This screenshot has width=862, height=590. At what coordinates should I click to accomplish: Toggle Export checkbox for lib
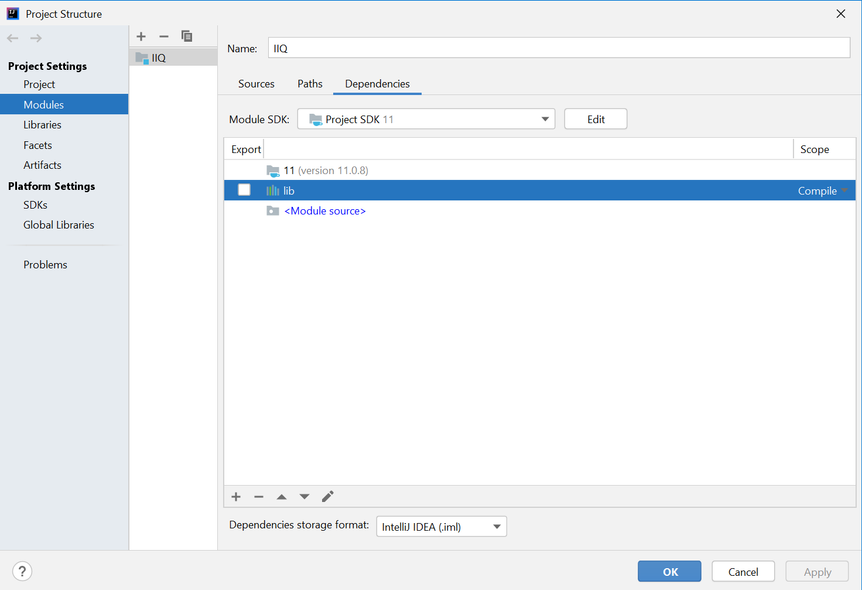click(244, 190)
